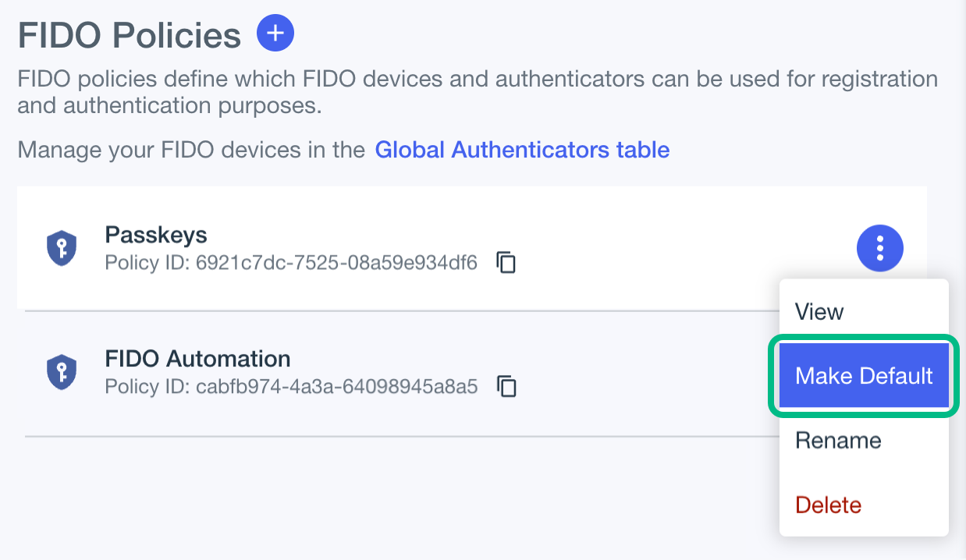
Task: Choose View from the context menu
Action: pyautogui.click(x=819, y=312)
